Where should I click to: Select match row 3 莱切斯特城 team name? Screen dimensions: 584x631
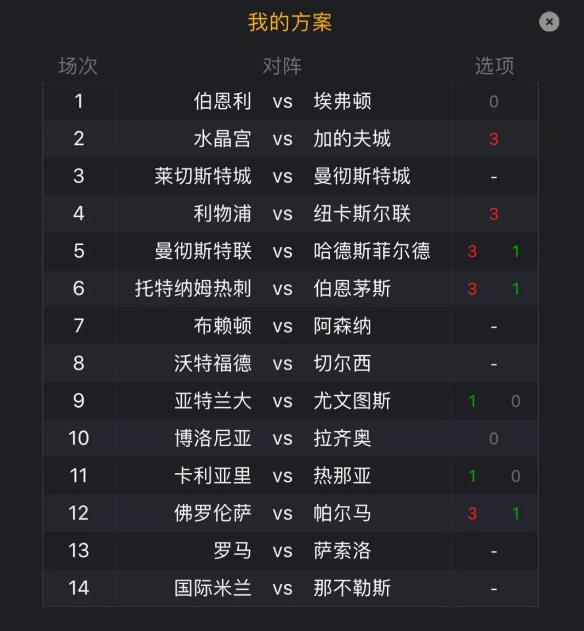(x=203, y=176)
